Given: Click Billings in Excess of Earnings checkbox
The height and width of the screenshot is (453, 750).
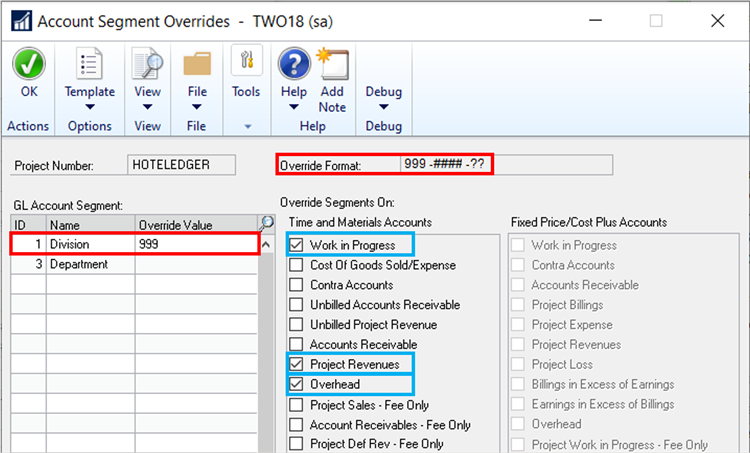Looking at the screenshot, I should pyautogui.click(x=518, y=384).
